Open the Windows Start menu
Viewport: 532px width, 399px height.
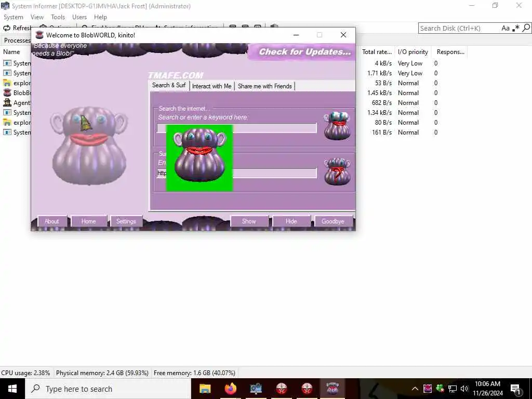[12, 389]
